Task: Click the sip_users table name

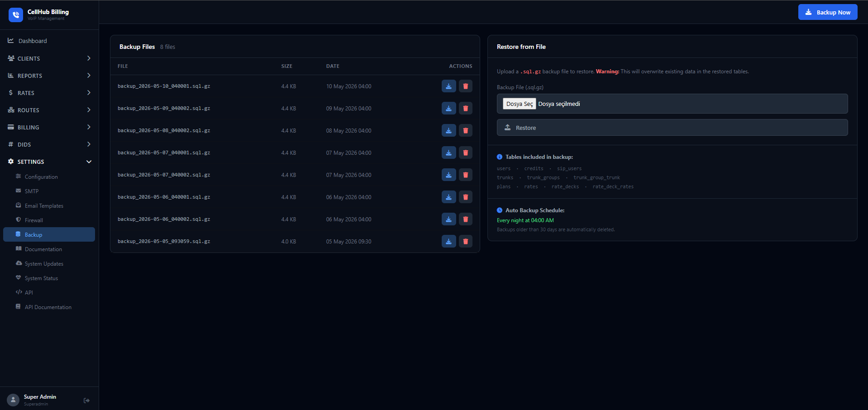Action: (569, 168)
